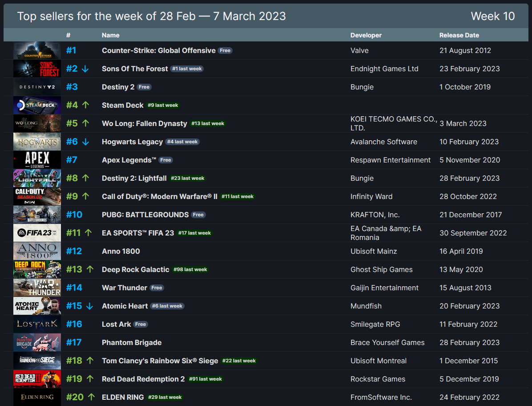Click the rank number #16
This screenshot has height=406, width=532.
[x=74, y=324]
